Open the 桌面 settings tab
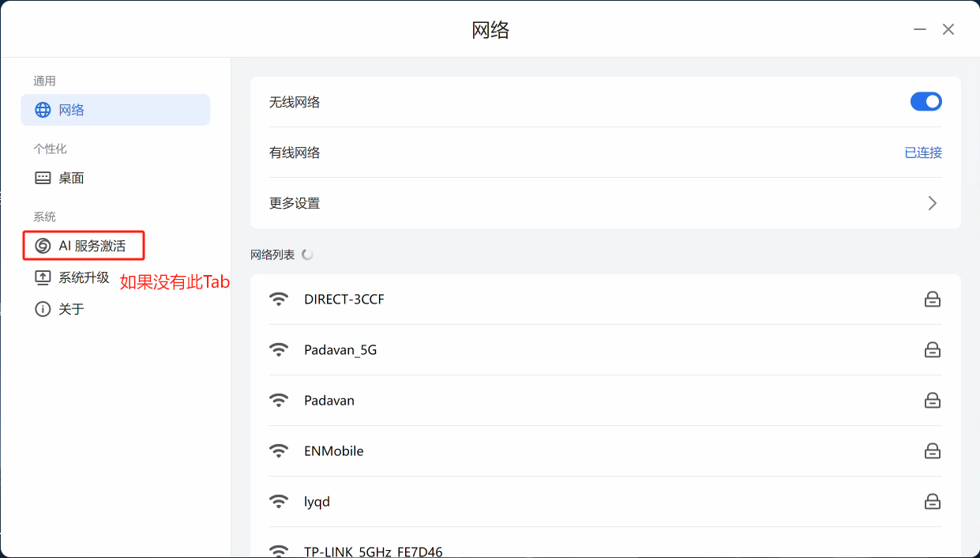Screen dimensions: 980x558 point(71,178)
